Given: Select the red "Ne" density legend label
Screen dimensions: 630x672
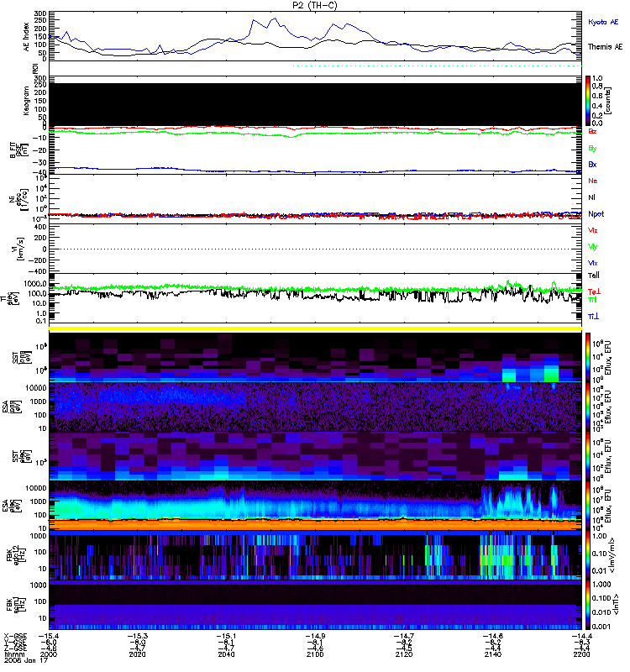Looking at the screenshot, I should (593, 181).
